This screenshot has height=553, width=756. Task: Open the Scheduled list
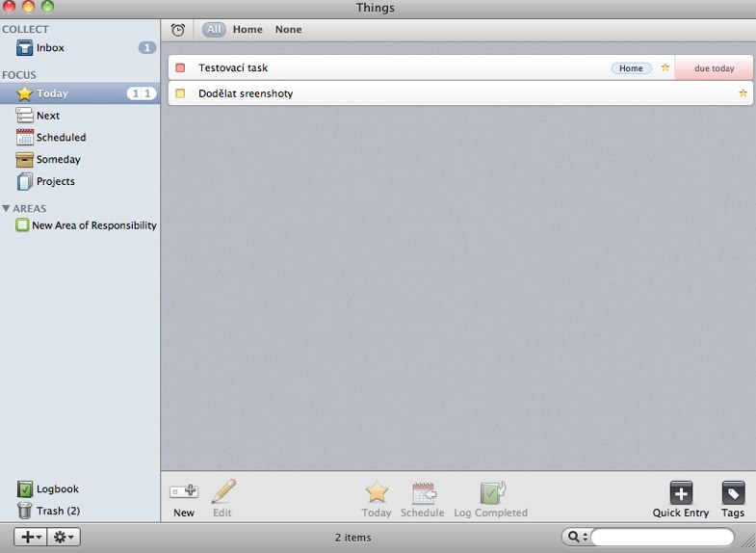(60, 138)
